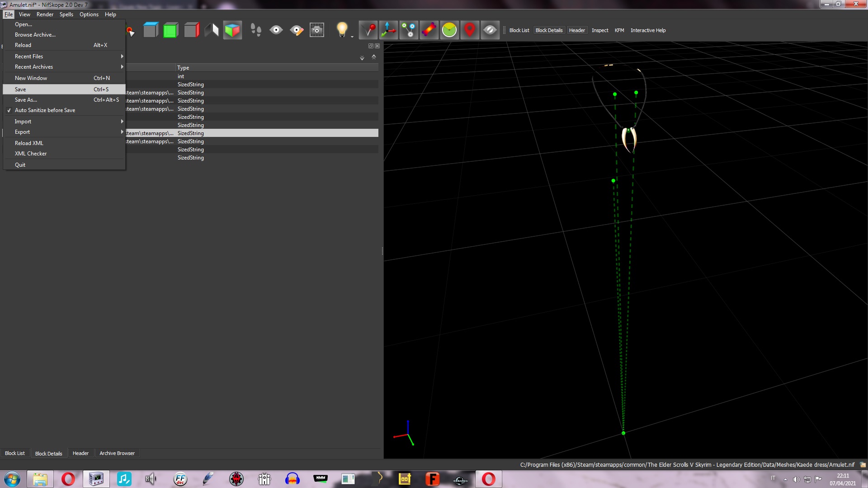This screenshot has height=488, width=868.
Task: Click the flip view icon
Action: pos(212,30)
